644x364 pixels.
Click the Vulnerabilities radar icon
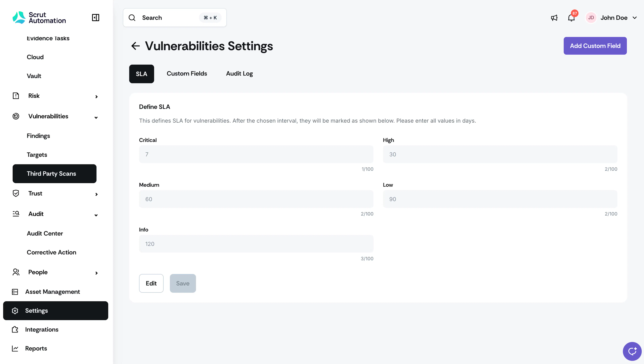(16, 116)
